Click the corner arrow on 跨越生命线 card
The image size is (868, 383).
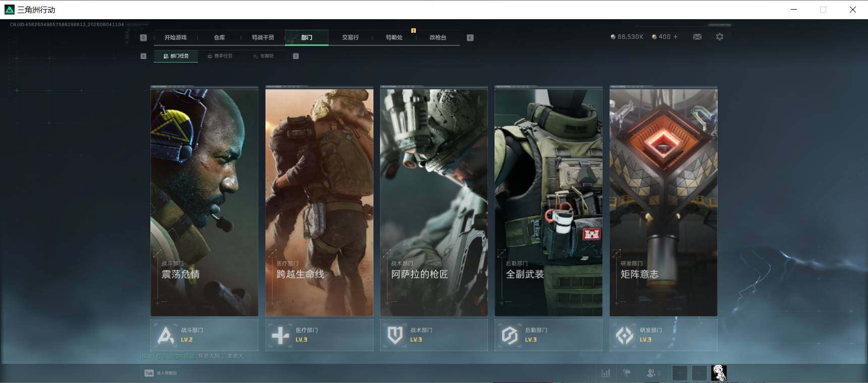pyautogui.click(x=273, y=253)
